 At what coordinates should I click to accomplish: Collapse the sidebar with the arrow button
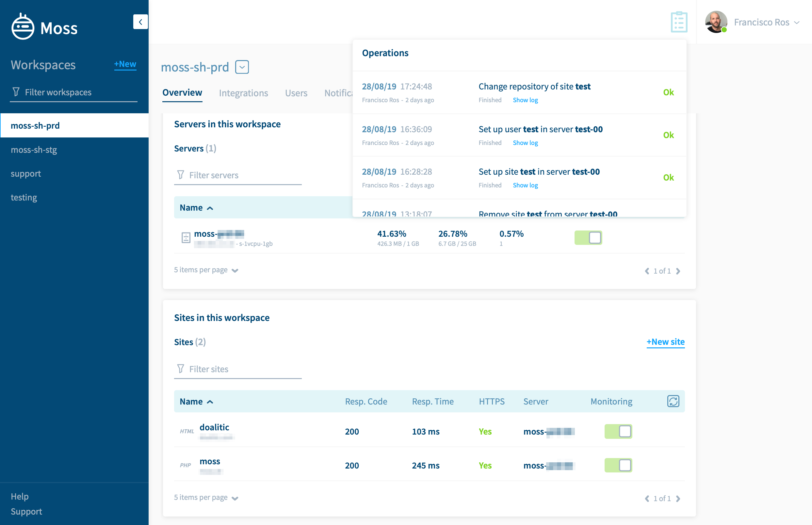click(x=140, y=22)
